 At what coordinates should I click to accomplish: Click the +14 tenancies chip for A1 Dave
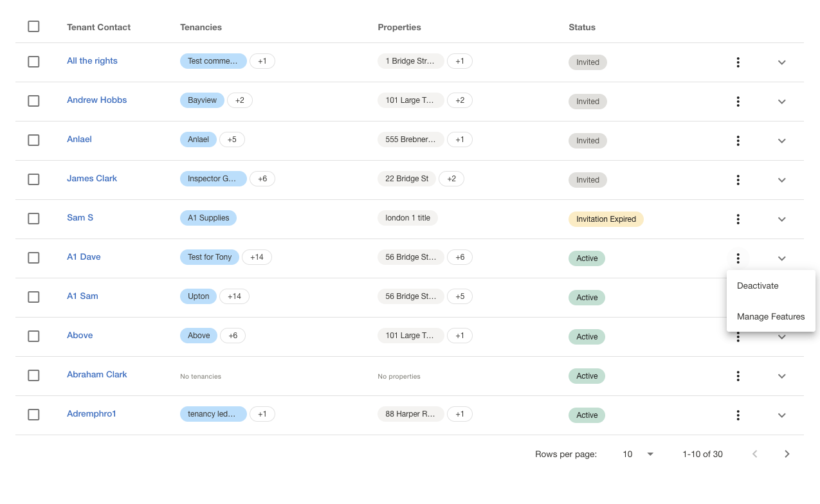[257, 257]
